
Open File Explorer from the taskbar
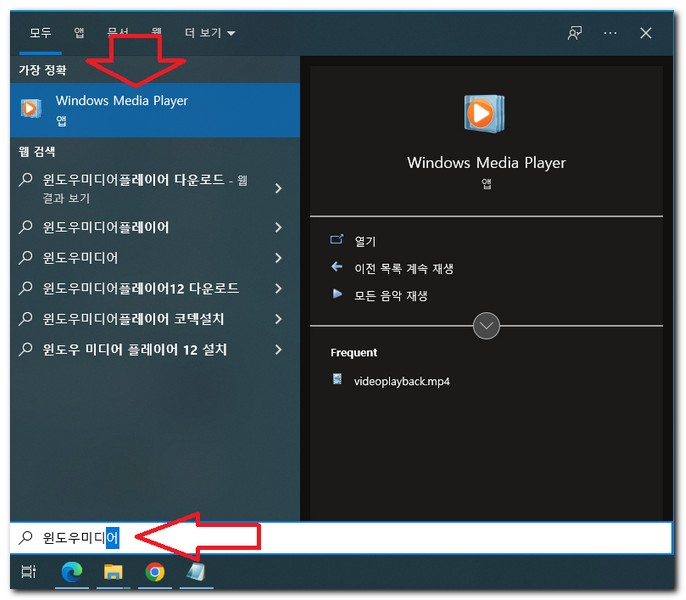point(113,572)
